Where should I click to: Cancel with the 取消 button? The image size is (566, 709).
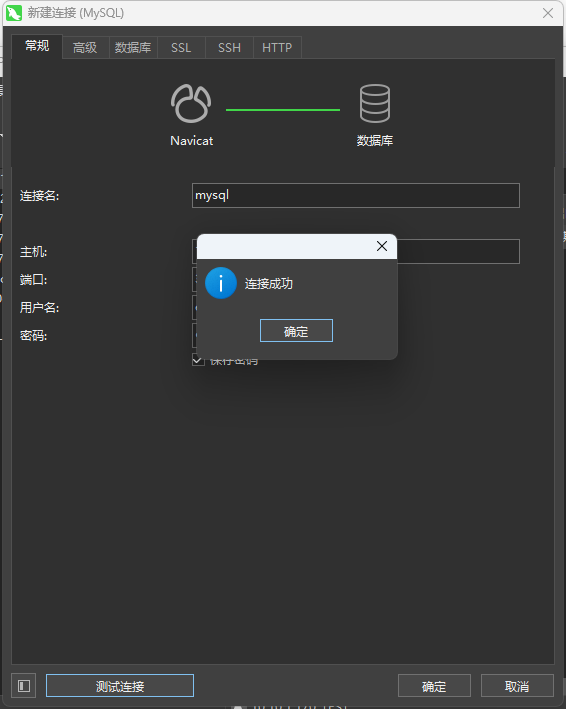click(517, 686)
